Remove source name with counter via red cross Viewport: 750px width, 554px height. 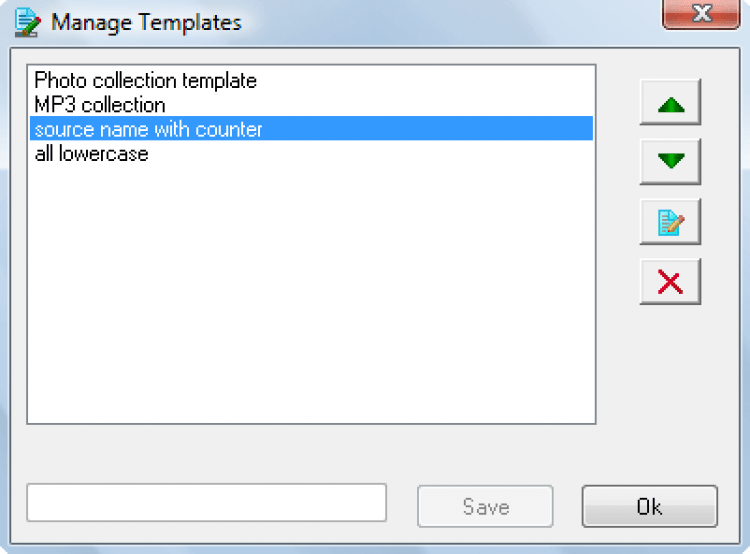coord(670,282)
